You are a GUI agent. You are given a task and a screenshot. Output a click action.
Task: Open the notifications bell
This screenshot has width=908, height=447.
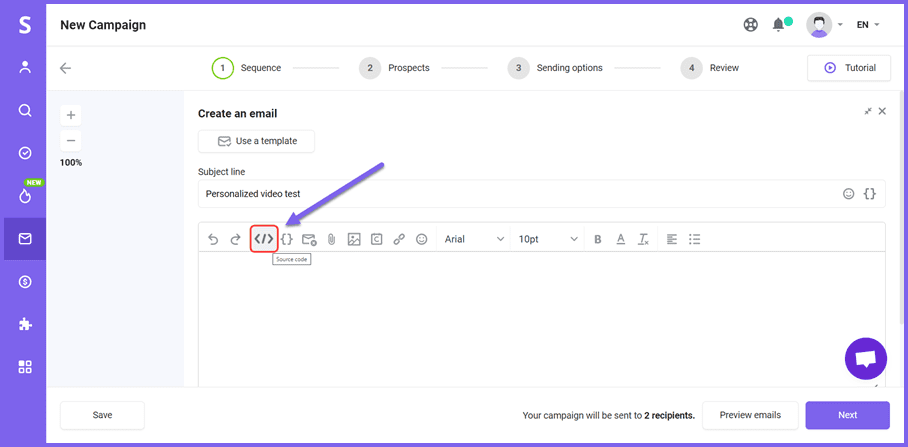pos(778,24)
